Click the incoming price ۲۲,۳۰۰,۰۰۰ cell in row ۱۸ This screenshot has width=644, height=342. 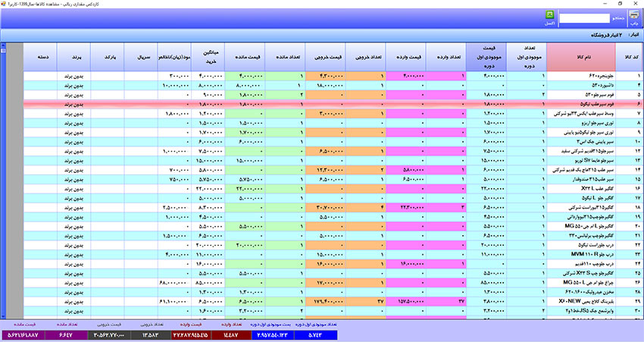pos(406,208)
